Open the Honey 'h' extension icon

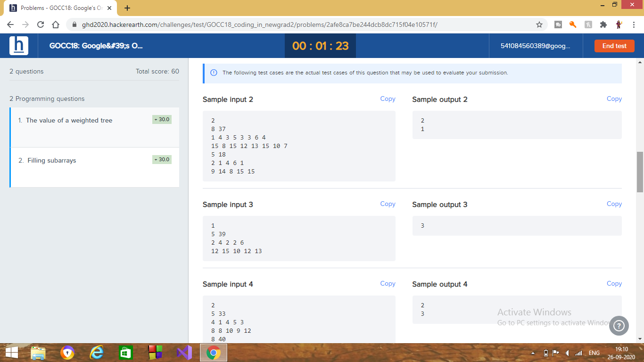pyautogui.click(x=588, y=25)
